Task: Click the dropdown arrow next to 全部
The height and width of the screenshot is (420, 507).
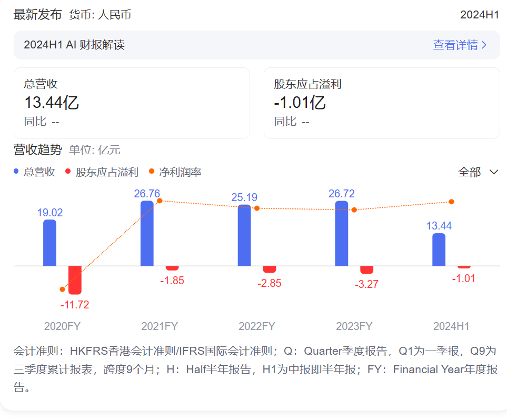Action: pos(494,172)
